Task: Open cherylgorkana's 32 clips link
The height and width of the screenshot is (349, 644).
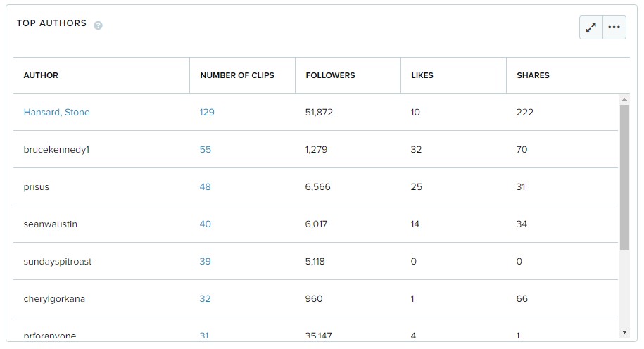Action: coord(206,298)
